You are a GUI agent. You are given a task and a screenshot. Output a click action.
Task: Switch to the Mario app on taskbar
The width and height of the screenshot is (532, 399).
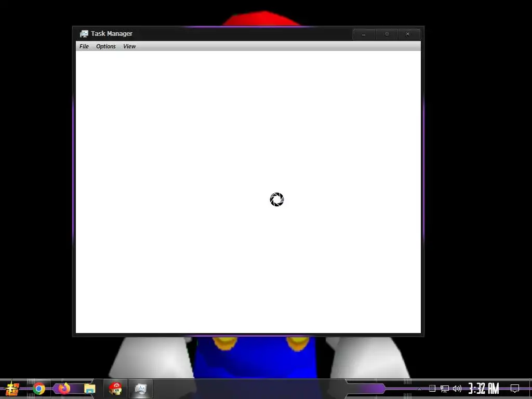coord(115,389)
